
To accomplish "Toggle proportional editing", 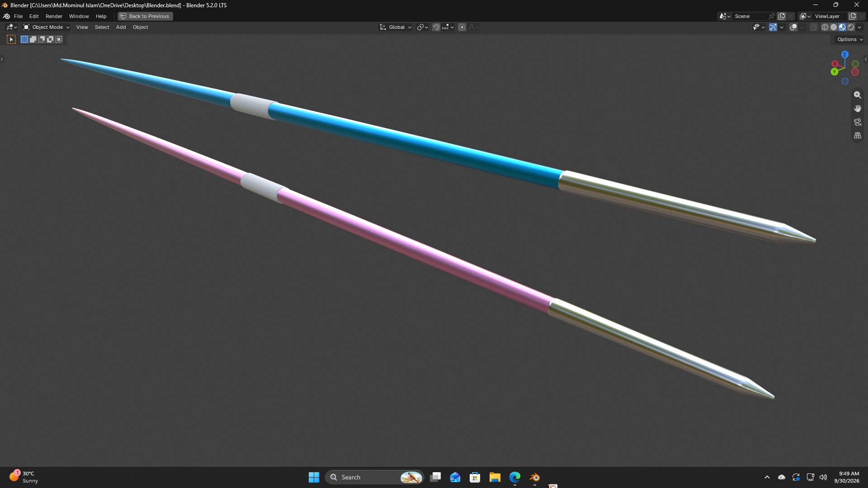I will pyautogui.click(x=462, y=27).
